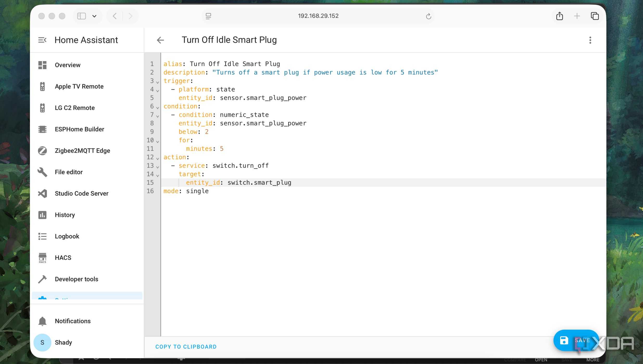643x364 pixels.
Task: Open the Developer tools hammer icon
Action: [x=42, y=279]
